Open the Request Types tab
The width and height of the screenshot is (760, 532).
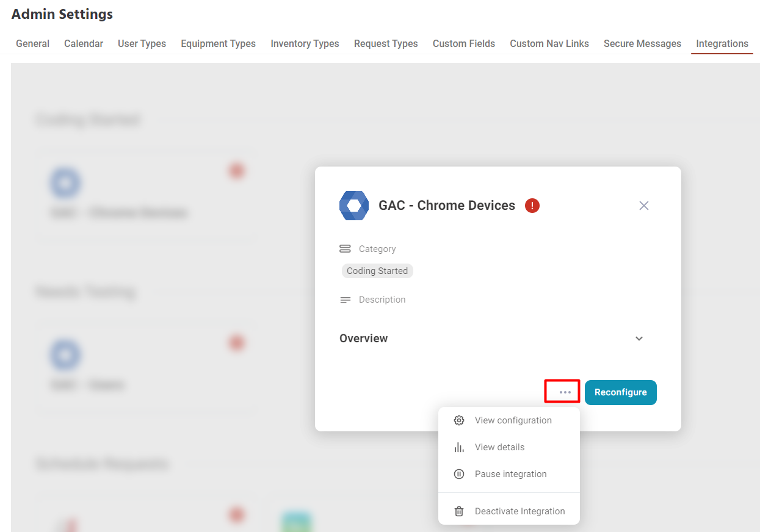pyautogui.click(x=386, y=43)
